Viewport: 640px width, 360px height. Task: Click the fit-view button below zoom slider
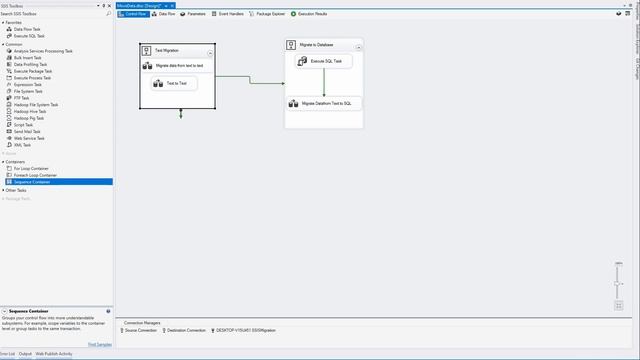click(619, 306)
